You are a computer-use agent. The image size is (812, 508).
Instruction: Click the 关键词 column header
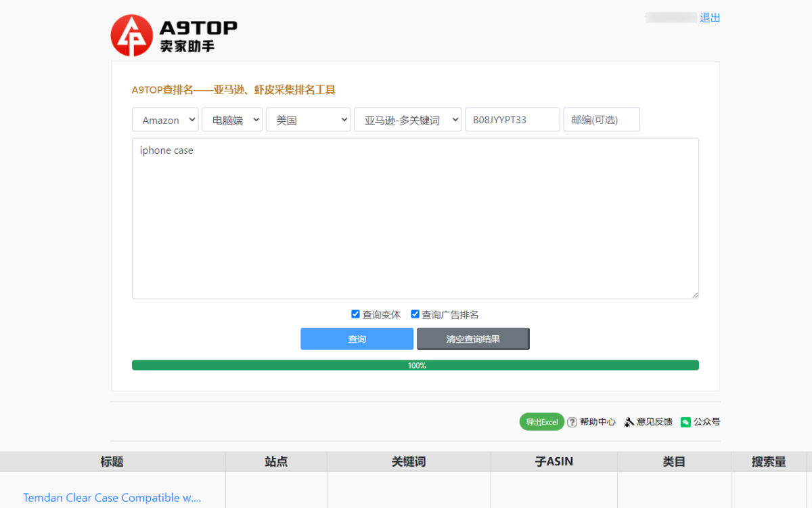409,462
